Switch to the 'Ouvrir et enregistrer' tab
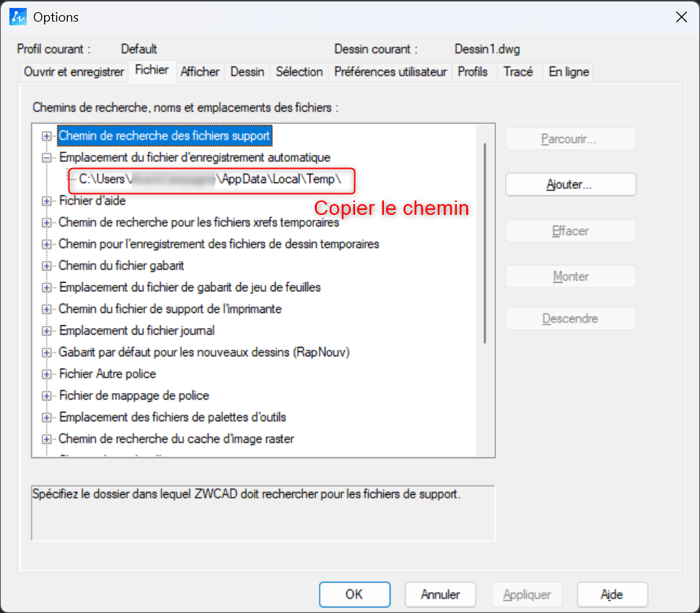 [x=74, y=72]
